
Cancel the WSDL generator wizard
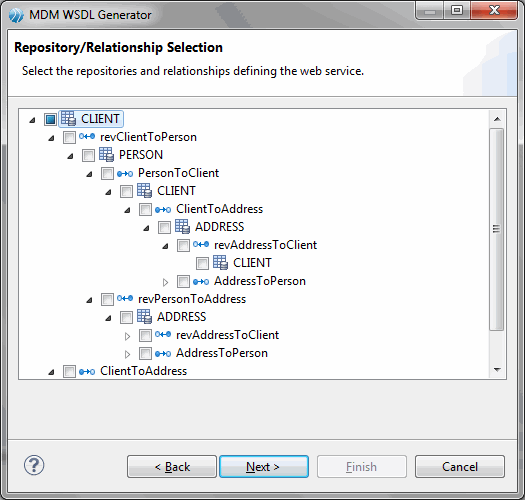tap(460, 467)
